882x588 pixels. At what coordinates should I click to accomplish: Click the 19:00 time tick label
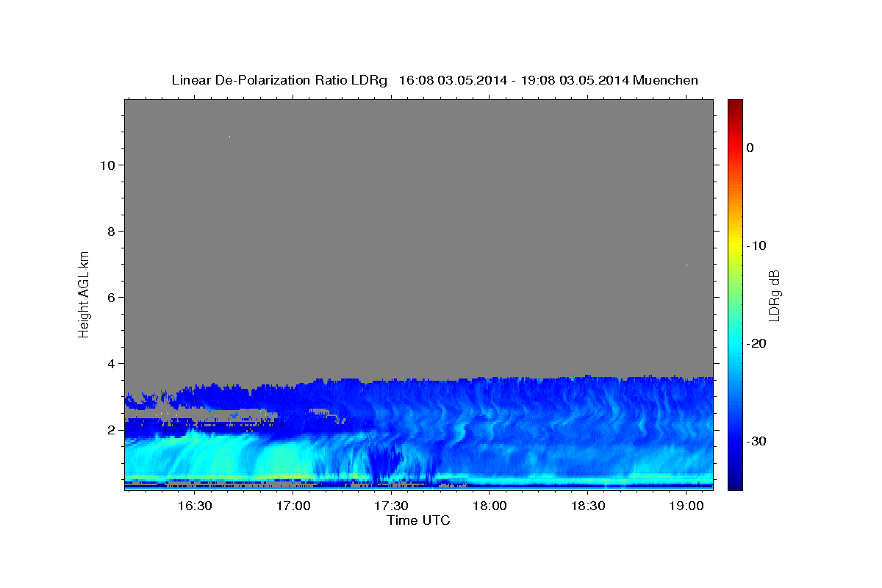[x=687, y=506]
